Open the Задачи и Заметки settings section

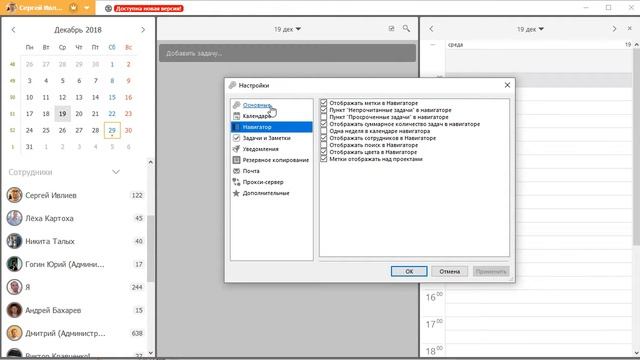coord(266,138)
